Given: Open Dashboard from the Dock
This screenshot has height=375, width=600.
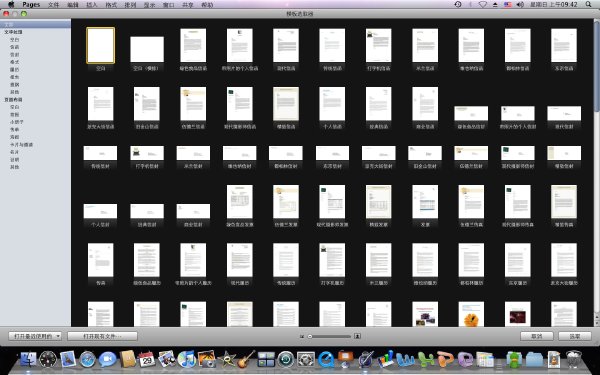Looking at the screenshot, I should 48,359.
